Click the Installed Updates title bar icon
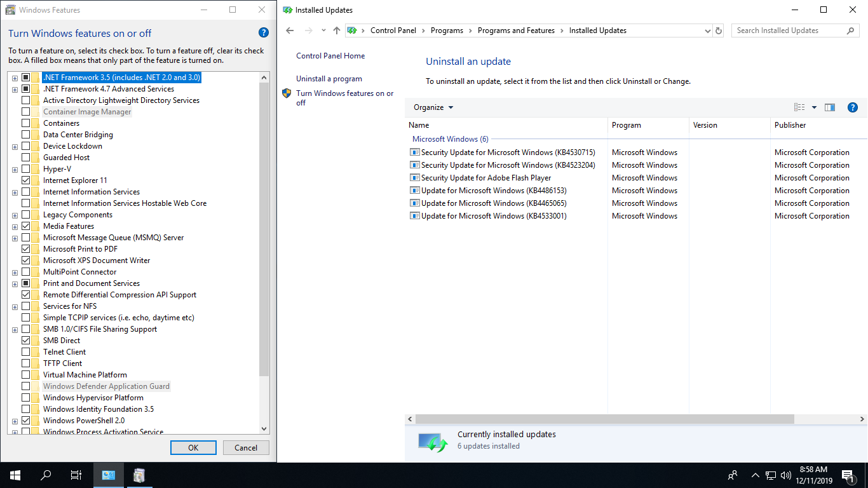The width and height of the screenshot is (868, 488). point(287,10)
